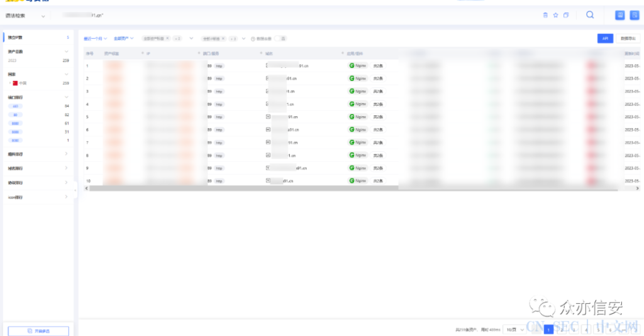The width and height of the screenshot is (644, 336).
Task: Click the Nginx tag in row 9
Action: [x=357, y=168]
